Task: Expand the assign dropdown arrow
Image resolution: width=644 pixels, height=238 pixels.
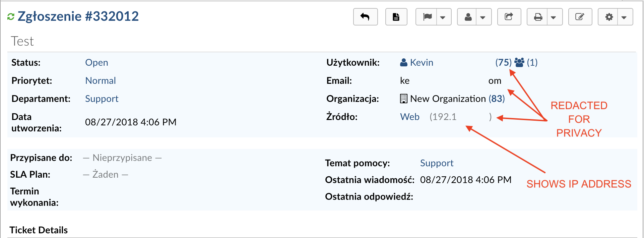Action: point(483,17)
